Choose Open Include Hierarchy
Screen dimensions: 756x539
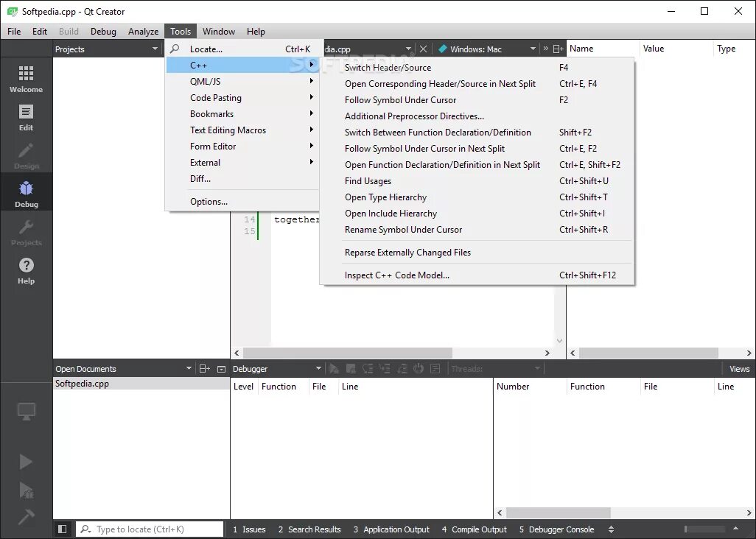(x=477, y=214)
